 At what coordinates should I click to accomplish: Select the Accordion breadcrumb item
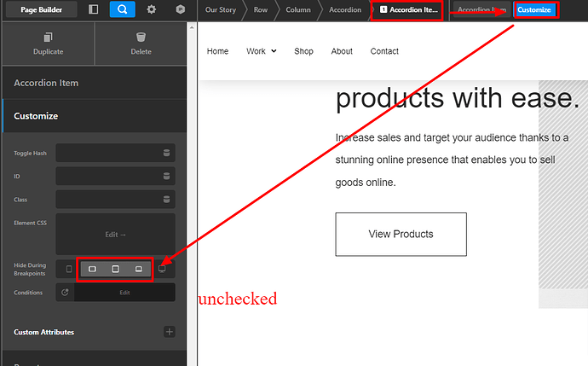pos(345,10)
